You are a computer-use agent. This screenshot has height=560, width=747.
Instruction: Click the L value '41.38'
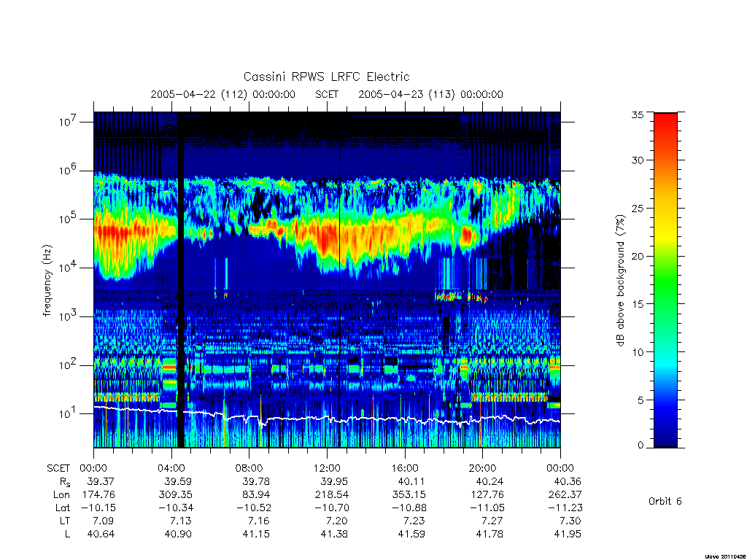(334, 534)
